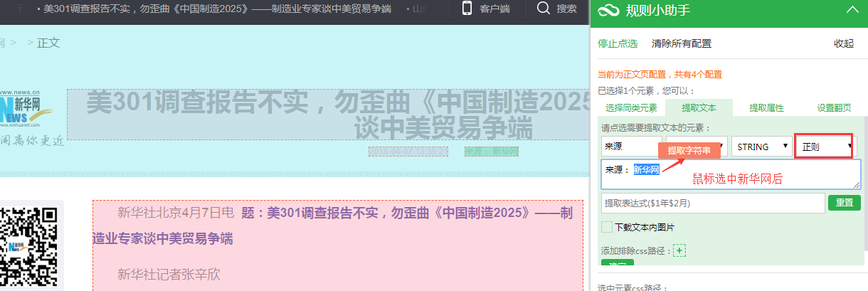Switch to the 设置翻页 tab

click(x=834, y=108)
